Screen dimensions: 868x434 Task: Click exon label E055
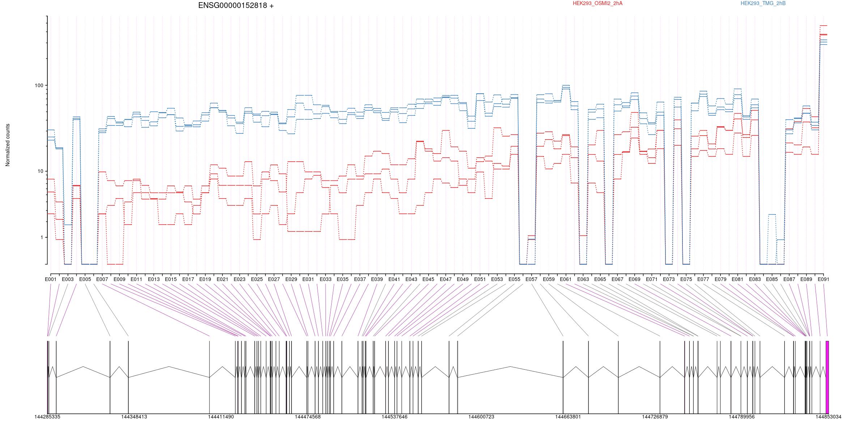514,279
